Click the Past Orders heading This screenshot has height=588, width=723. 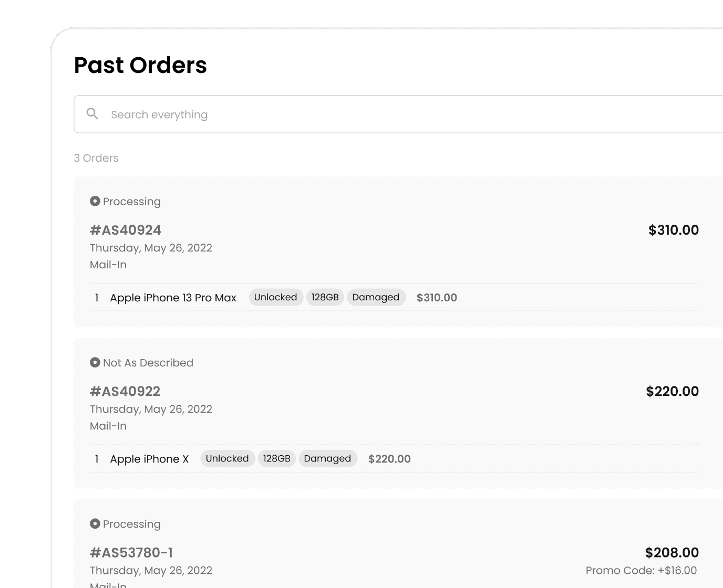[140, 65]
